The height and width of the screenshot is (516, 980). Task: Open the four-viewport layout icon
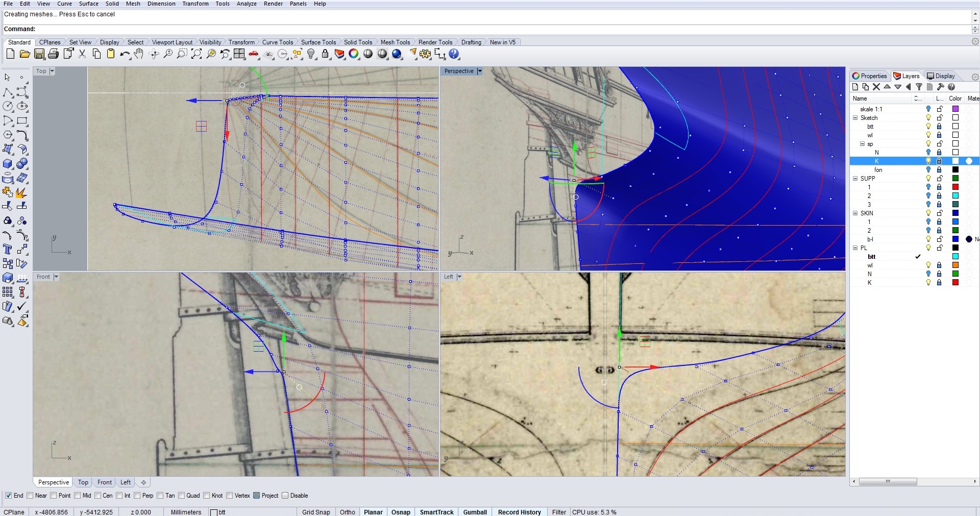pos(239,54)
